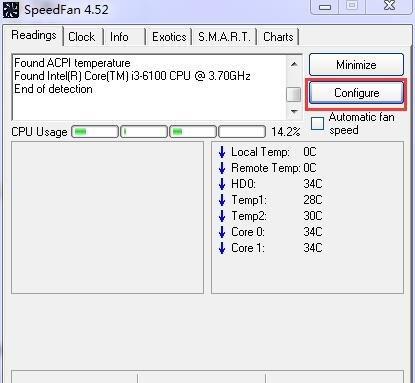Open the Charts tab
Viewport: 415px width, 383px height.
tap(278, 37)
